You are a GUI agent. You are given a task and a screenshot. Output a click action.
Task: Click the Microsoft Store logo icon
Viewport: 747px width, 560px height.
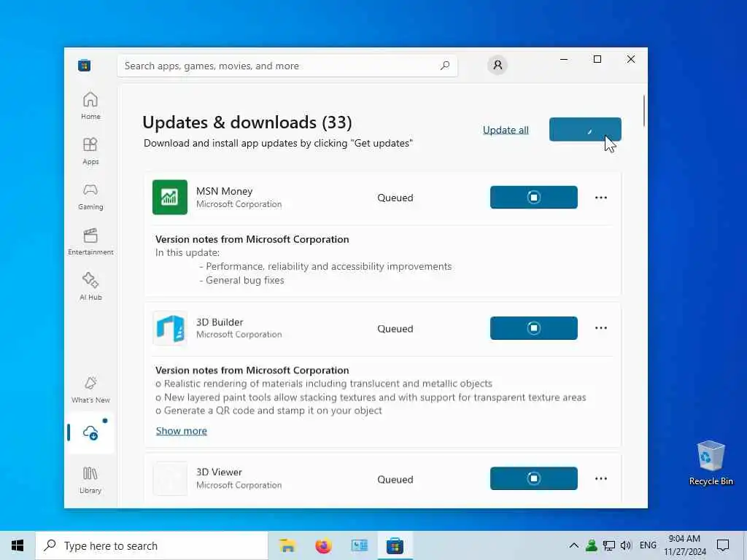coord(85,65)
